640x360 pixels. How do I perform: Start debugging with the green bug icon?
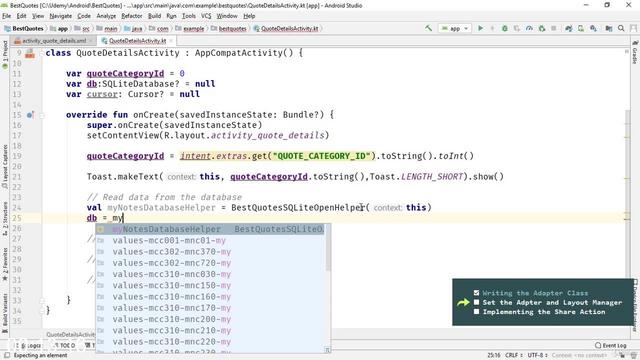(x=504, y=28)
